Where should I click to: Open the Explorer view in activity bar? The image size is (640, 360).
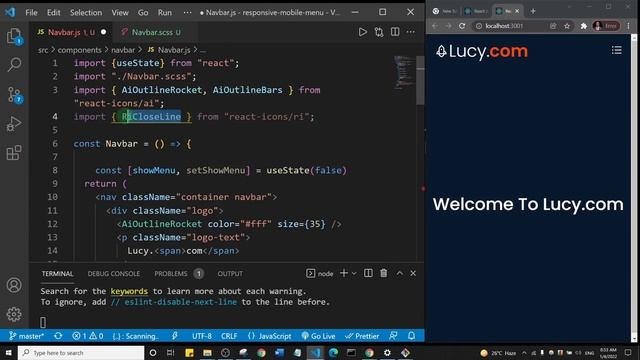[14, 36]
